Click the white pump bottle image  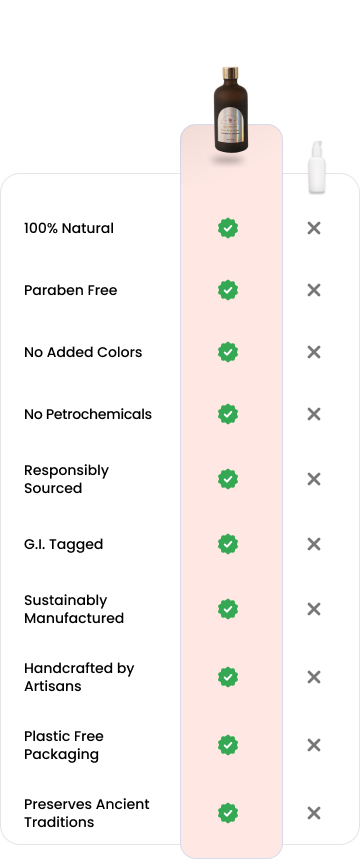coord(317,167)
